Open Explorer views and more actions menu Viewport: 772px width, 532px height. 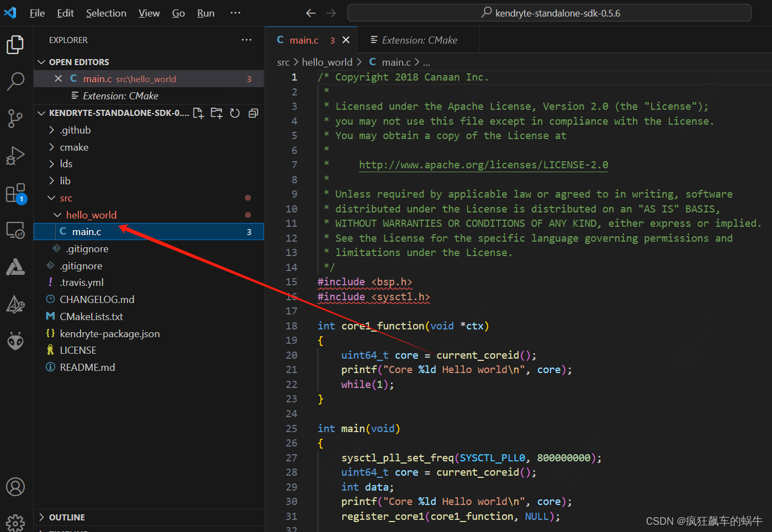click(x=246, y=40)
